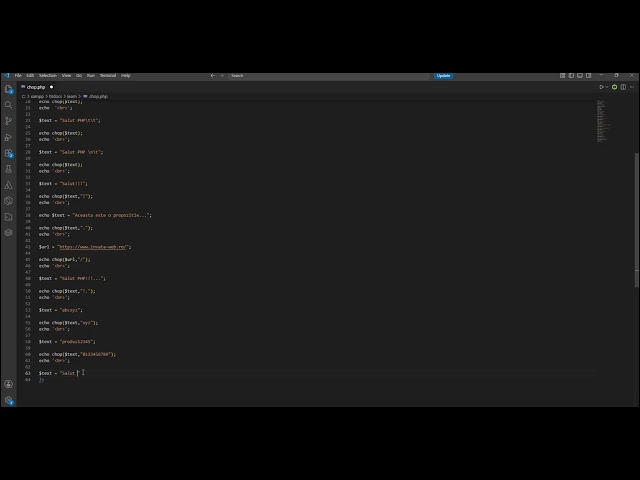
Task: Open the View menu
Action: click(66, 76)
